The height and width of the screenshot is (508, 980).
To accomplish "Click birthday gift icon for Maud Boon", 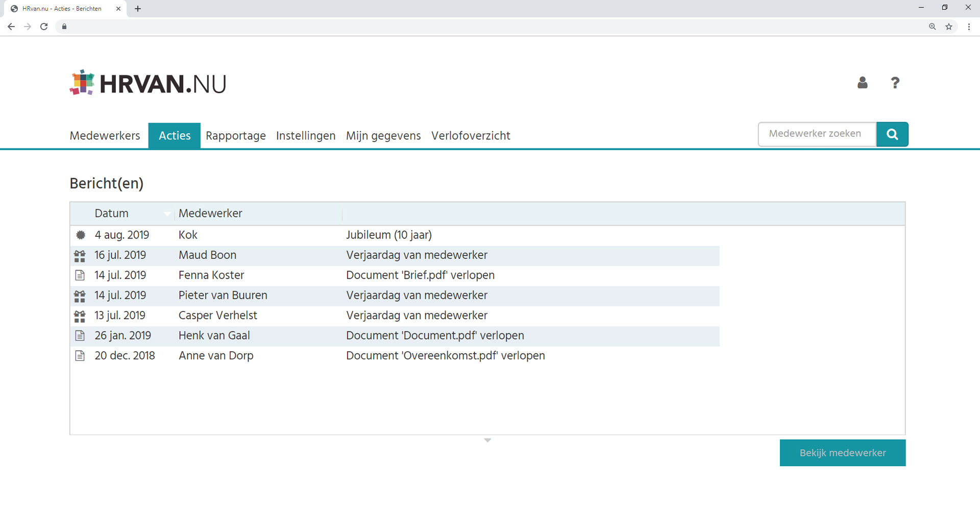I will pyautogui.click(x=80, y=256).
